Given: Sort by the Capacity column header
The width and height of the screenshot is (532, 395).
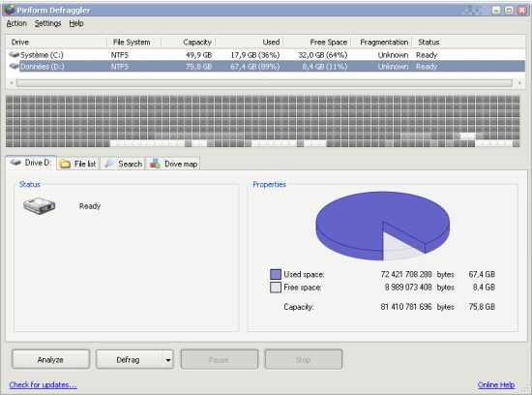Looking at the screenshot, I should (x=189, y=43).
